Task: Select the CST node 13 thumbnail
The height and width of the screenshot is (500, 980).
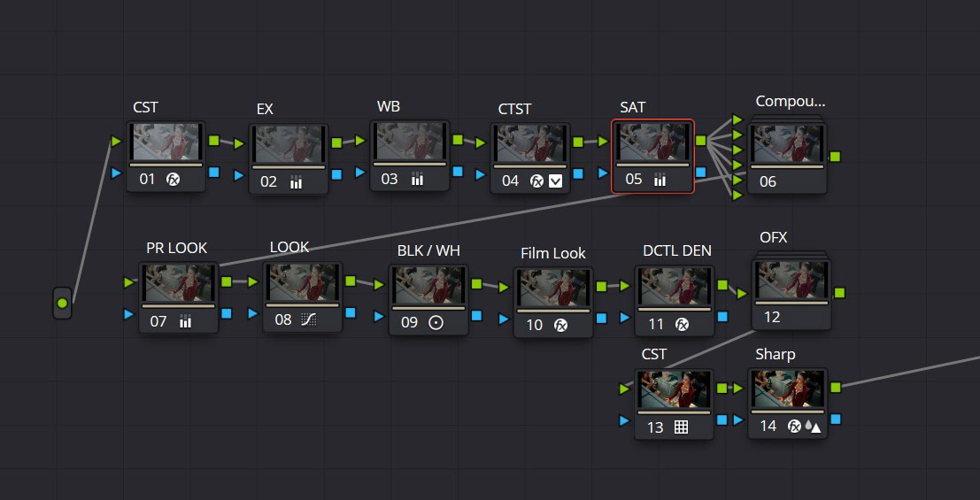Action: 674,389
